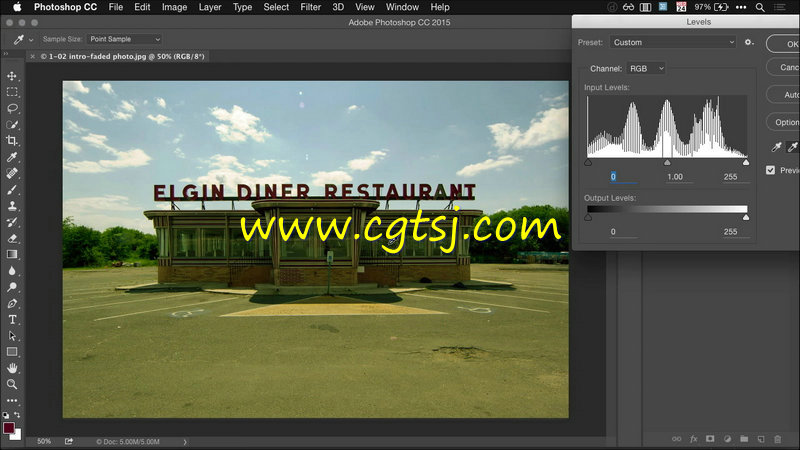The width and height of the screenshot is (800, 450).
Task: Select the Path Selection tool
Action: tap(12, 336)
